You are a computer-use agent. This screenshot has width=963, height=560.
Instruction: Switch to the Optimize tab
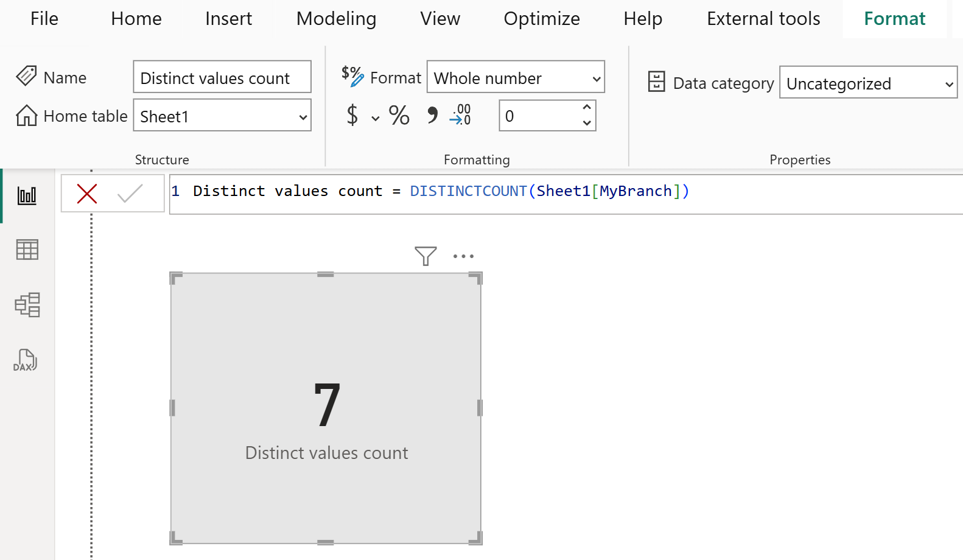click(541, 19)
